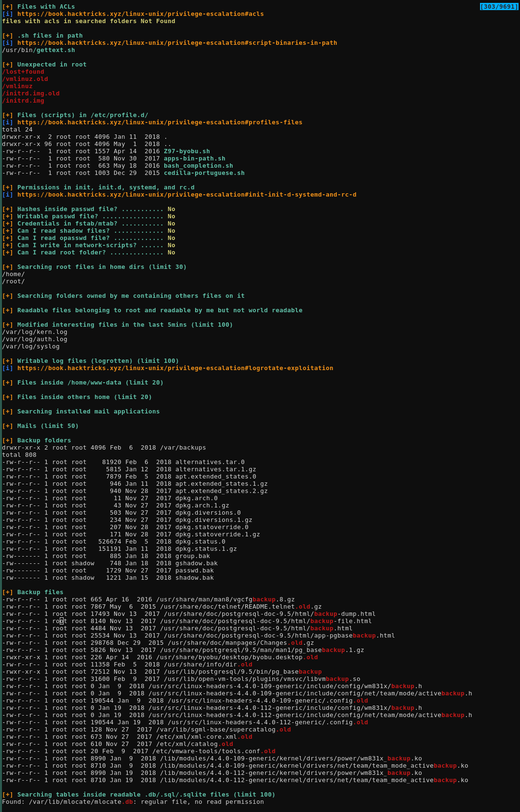The width and height of the screenshot is (520, 812).
Task: Click the gshadow.bak file entry
Action: click(196, 563)
